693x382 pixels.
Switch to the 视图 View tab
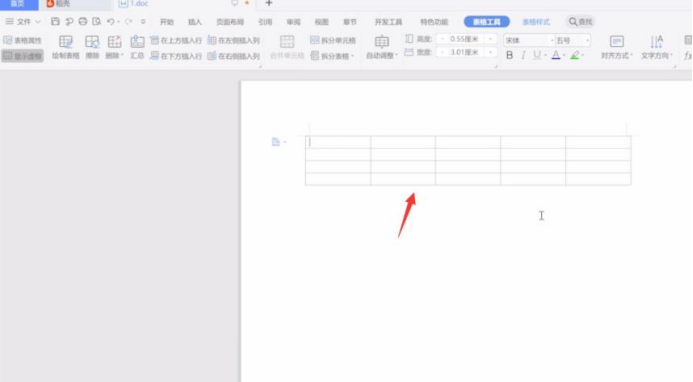321,22
